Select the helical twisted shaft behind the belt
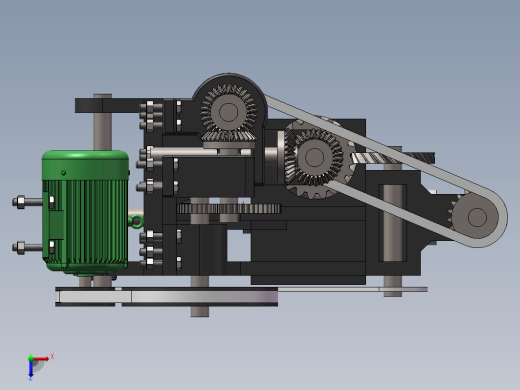The image size is (520, 390). tap(393, 158)
